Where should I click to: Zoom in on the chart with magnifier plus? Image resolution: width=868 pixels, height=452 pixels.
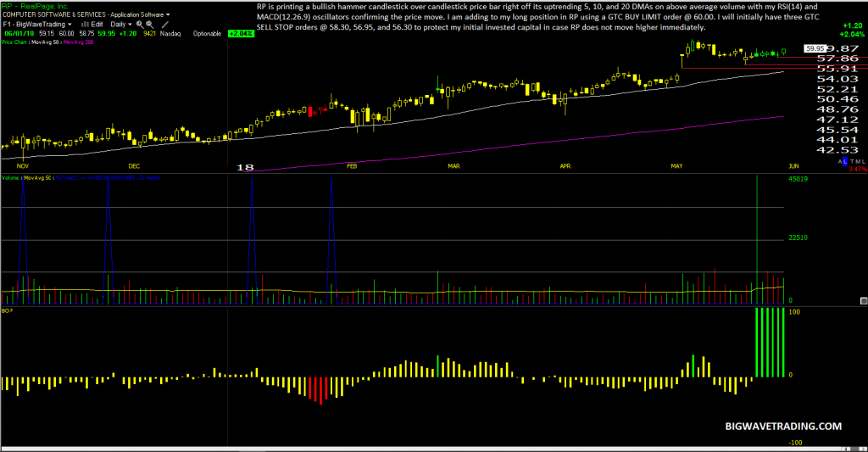(x=140, y=25)
